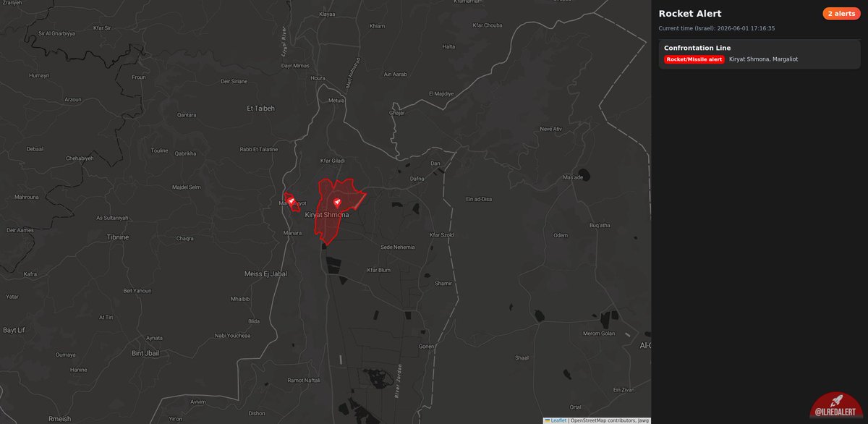Screen dimensions: 868x424
Task: Click the 'Merom Golan' map label
Action: click(x=599, y=334)
